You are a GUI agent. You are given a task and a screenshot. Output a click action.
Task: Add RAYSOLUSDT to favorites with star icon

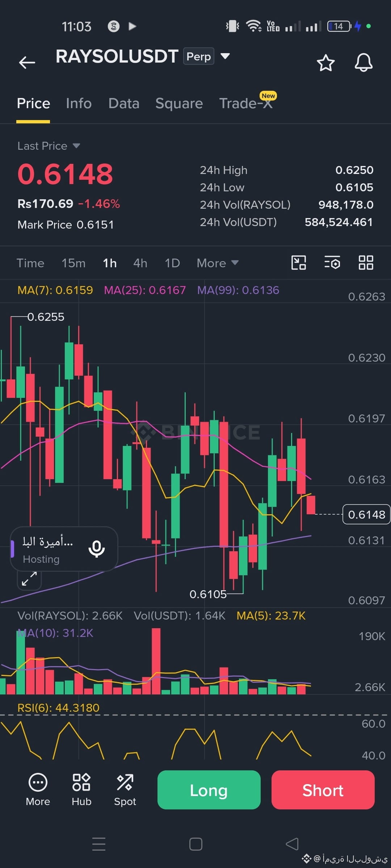pos(325,63)
